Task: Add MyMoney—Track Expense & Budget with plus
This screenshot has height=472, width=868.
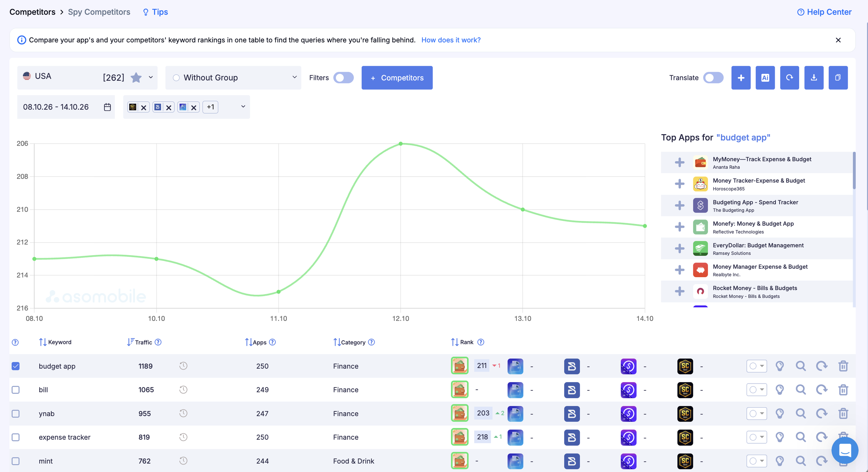Action: 679,162
